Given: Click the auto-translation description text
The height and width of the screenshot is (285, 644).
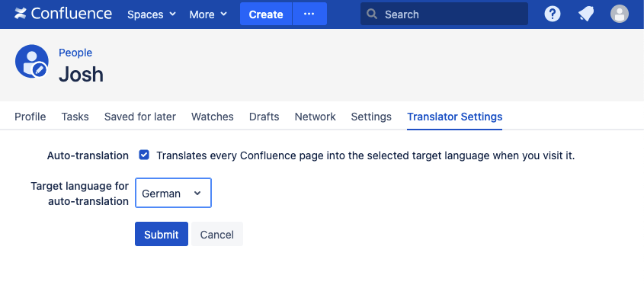Looking at the screenshot, I should (x=366, y=155).
